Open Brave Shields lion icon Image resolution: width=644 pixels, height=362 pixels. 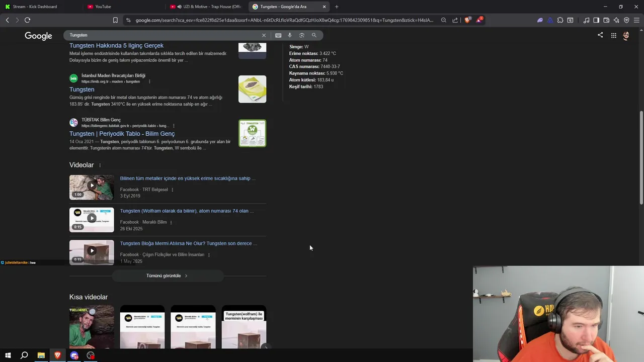point(467,20)
